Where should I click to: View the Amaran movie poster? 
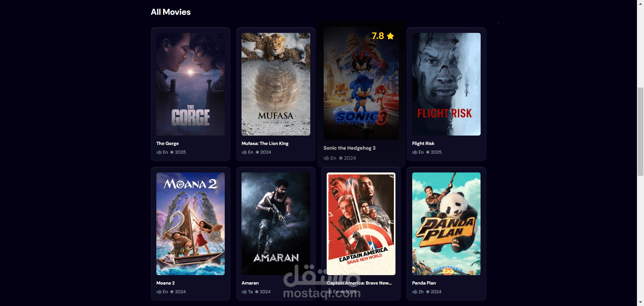click(276, 224)
